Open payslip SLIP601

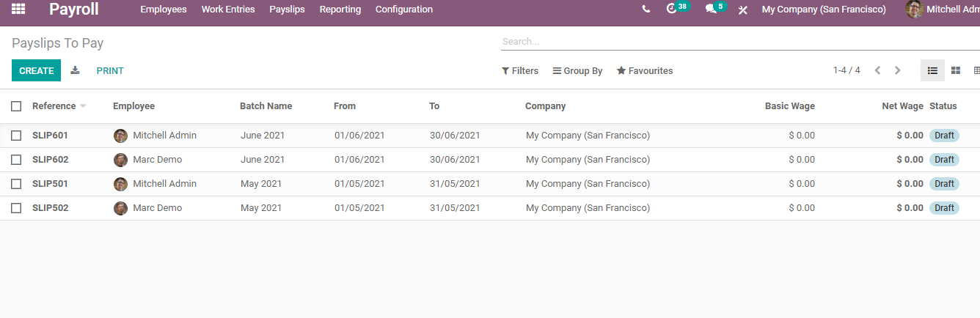click(x=51, y=136)
